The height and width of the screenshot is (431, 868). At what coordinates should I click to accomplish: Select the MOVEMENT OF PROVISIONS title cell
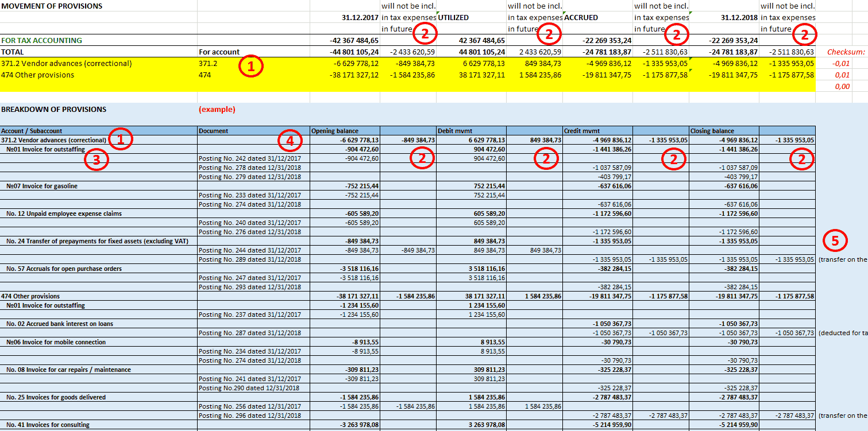52,6
